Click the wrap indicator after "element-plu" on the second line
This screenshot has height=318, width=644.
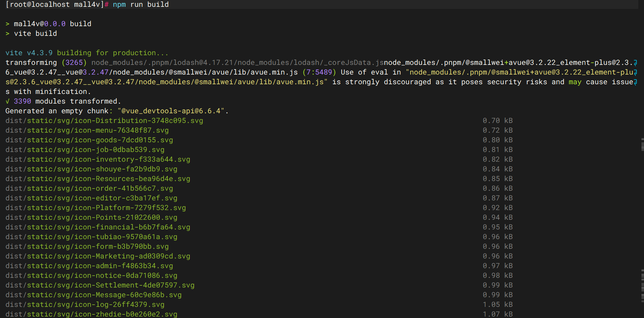(635, 72)
